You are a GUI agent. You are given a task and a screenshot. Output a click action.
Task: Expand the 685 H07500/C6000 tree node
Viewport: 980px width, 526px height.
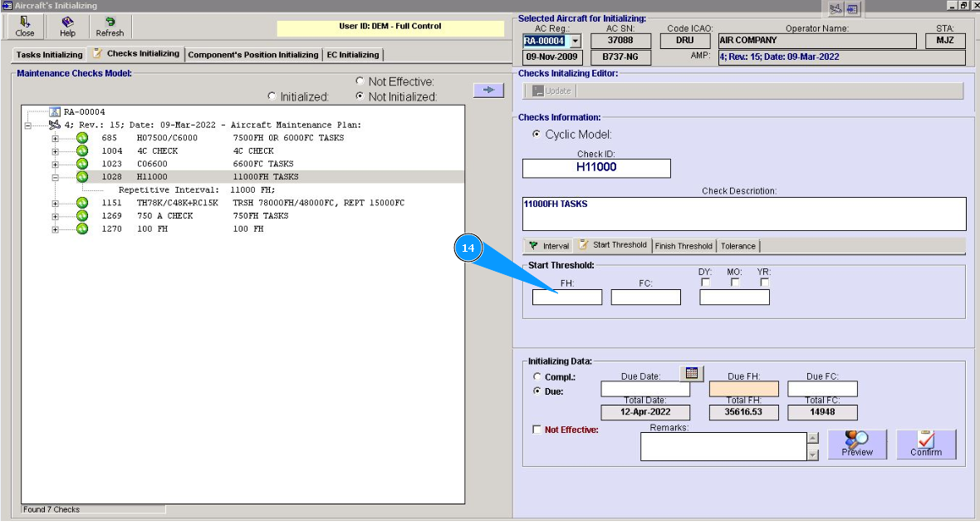tap(56, 138)
